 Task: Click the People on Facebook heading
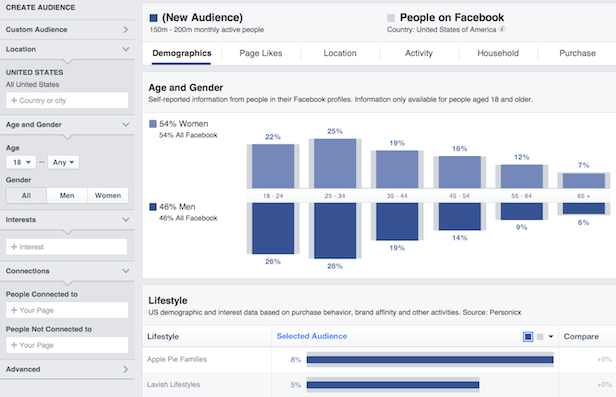[x=452, y=18]
